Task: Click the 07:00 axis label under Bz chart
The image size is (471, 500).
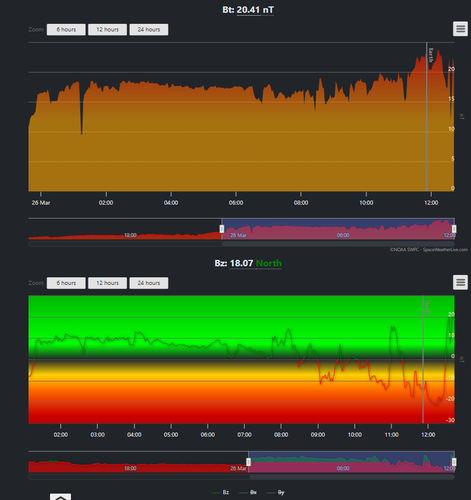Action: coord(244,435)
